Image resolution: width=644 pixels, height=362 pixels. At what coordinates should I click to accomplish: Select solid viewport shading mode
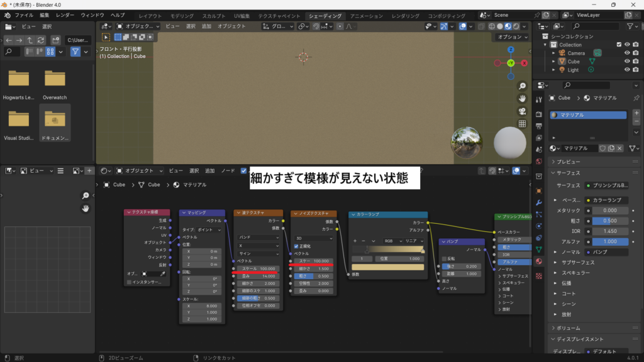pos(500,26)
